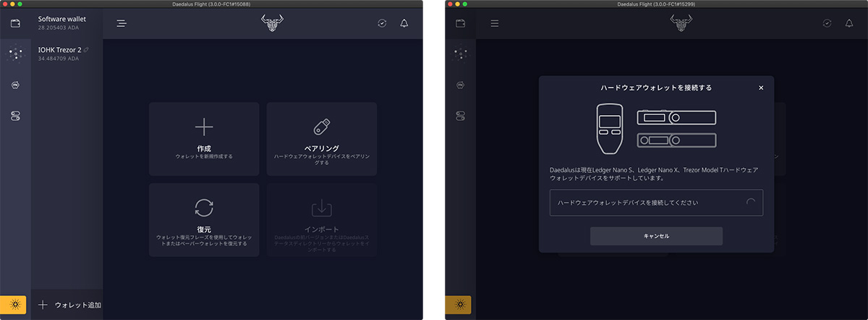Select Software wallet in wallet list
Screen dimensions: 868x320
point(67,23)
